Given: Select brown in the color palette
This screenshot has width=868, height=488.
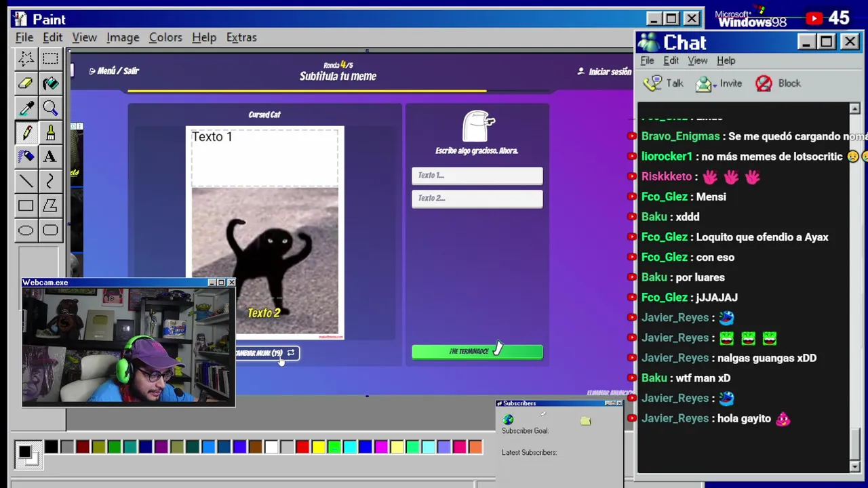Looking at the screenshot, I should click(255, 447).
